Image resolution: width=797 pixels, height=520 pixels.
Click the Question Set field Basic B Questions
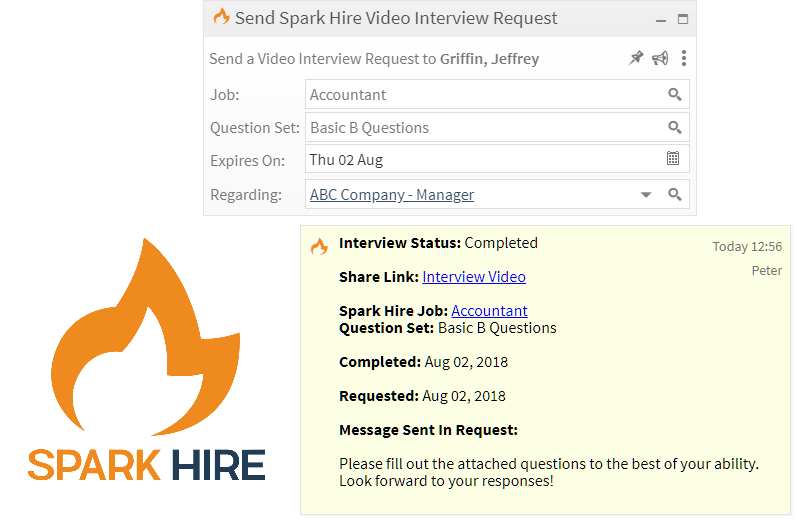coord(497,127)
